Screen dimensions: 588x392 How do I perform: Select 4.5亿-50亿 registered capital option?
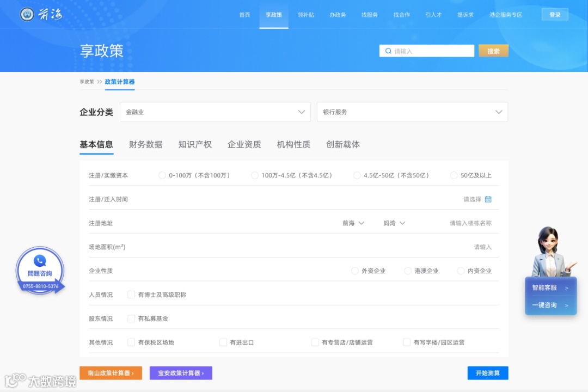point(357,175)
